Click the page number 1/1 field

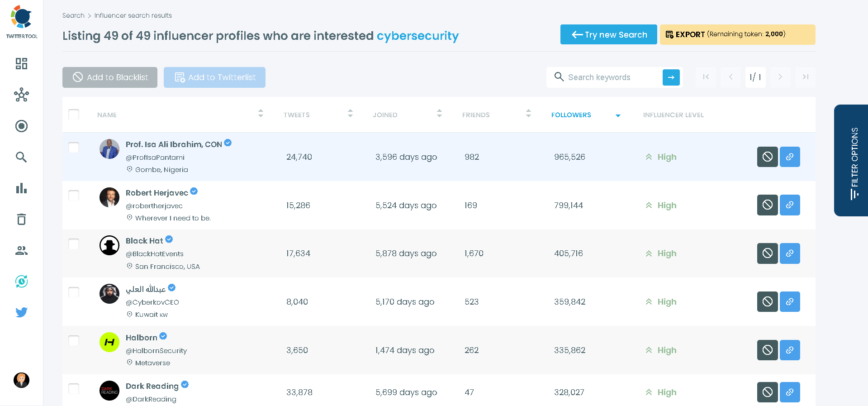coord(755,77)
